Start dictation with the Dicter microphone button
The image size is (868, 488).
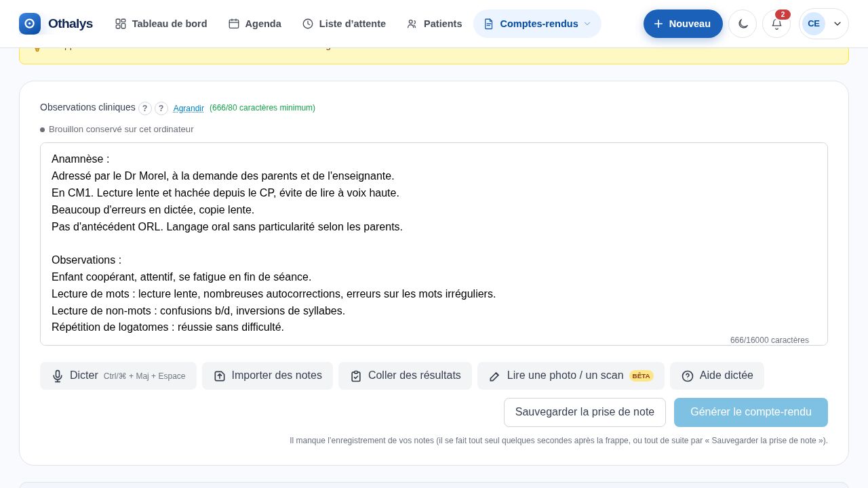[x=118, y=375]
